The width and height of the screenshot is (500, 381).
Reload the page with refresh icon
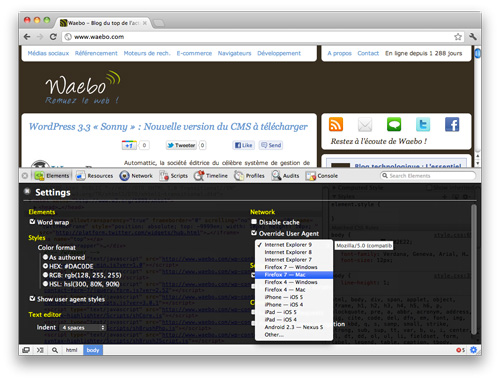[x=53, y=37]
